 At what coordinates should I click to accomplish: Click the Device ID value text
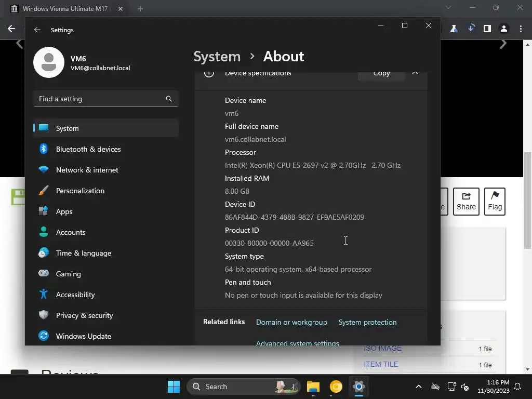tap(295, 217)
